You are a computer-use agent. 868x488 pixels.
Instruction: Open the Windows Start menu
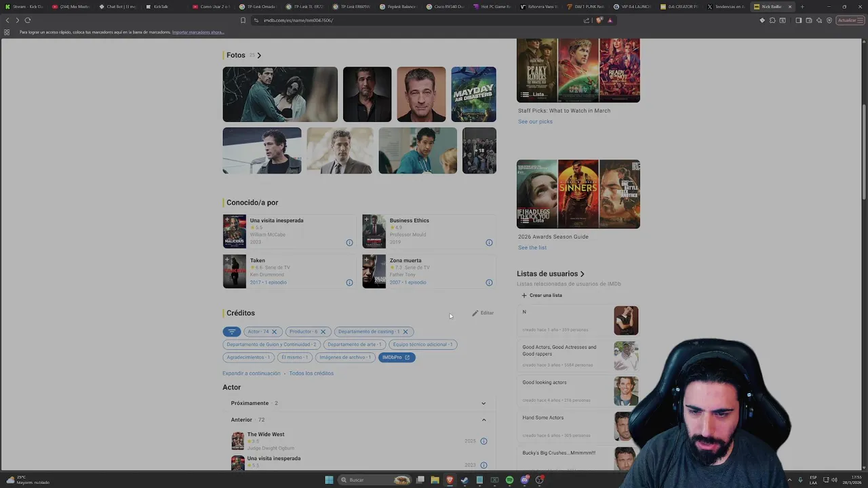[x=329, y=480]
